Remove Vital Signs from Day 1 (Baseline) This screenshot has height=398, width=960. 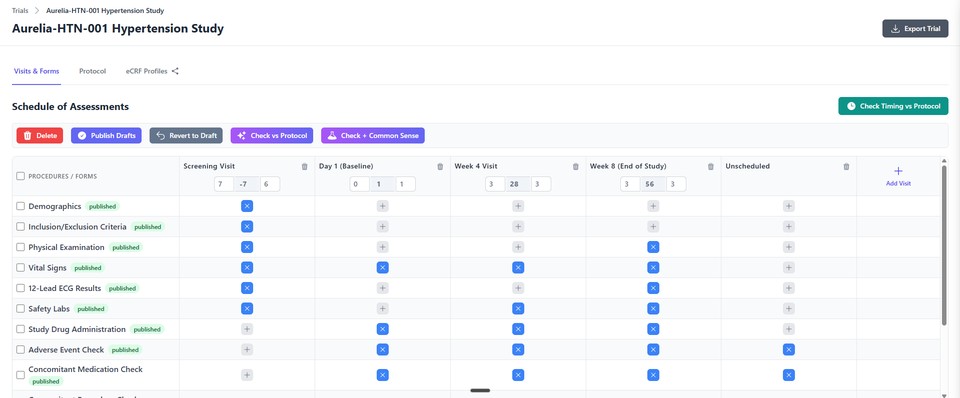pyautogui.click(x=382, y=268)
